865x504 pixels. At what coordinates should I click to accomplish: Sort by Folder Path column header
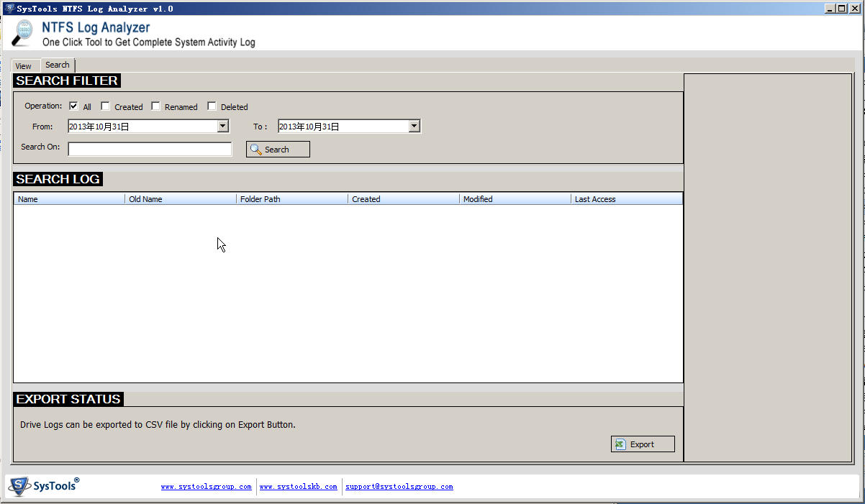(x=292, y=199)
